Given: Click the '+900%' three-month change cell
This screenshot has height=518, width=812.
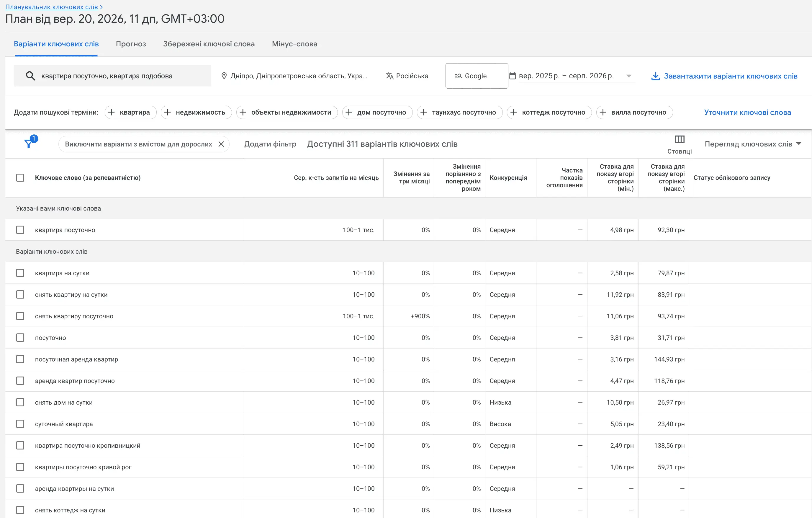Looking at the screenshot, I should click(x=420, y=316).
